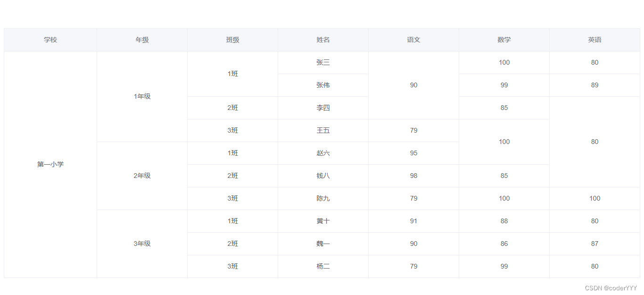Select the student name 李四
This screenshot has height=295, width=644.
[x=323, y=108]
